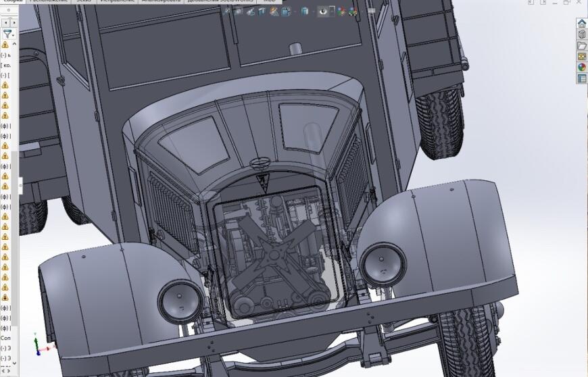
Task: Open the Display Style cube dropdown
Action: [305, 11]
